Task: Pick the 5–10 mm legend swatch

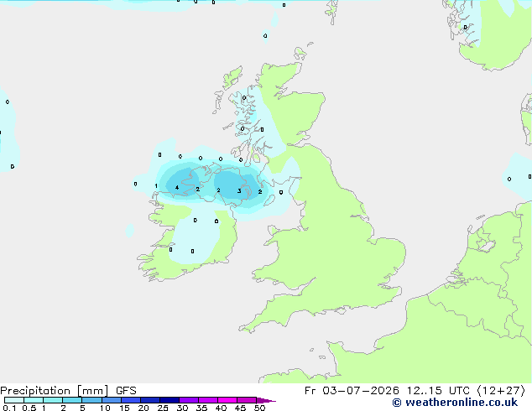Action: coord(91,400)
